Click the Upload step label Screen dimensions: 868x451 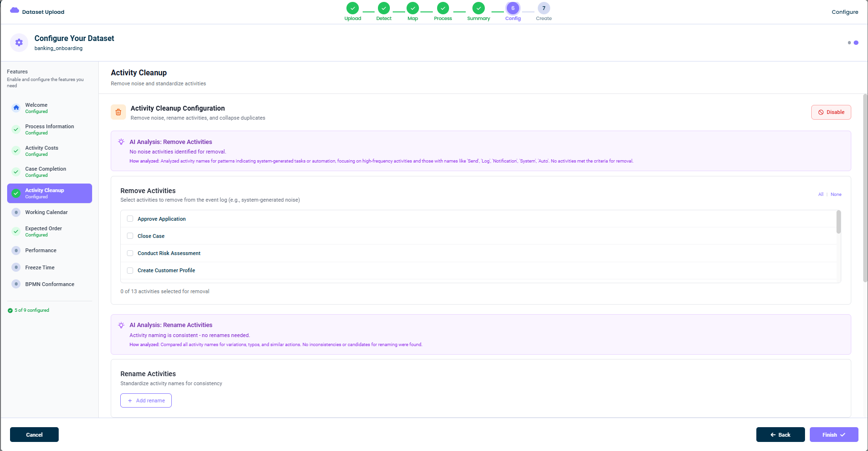click(x=353, y=19)
